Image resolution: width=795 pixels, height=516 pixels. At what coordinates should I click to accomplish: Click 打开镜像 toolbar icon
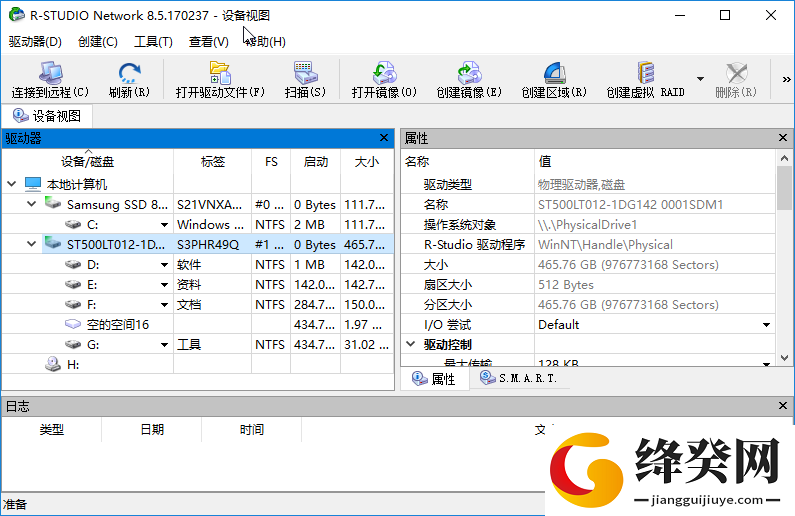tap(384, 72)
